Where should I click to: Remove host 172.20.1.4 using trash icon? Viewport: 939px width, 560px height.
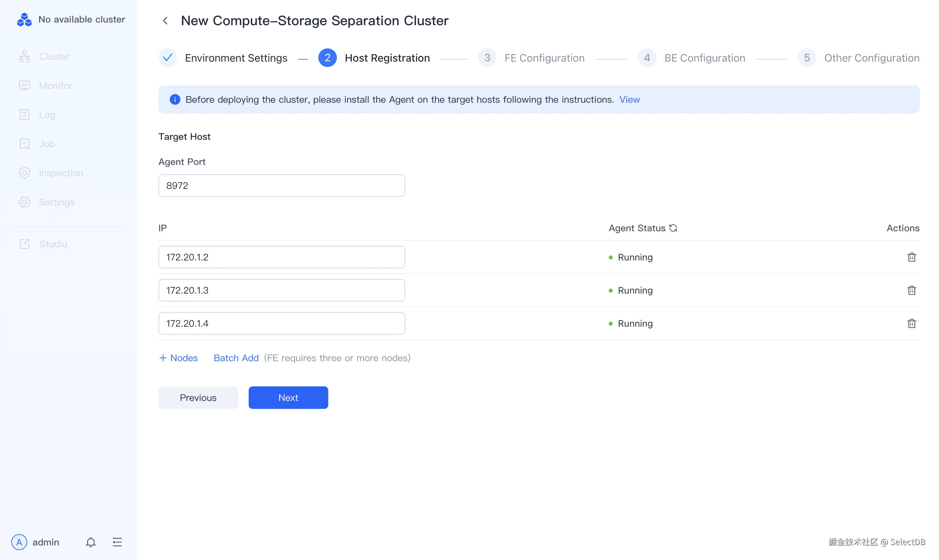coord(911,323)
